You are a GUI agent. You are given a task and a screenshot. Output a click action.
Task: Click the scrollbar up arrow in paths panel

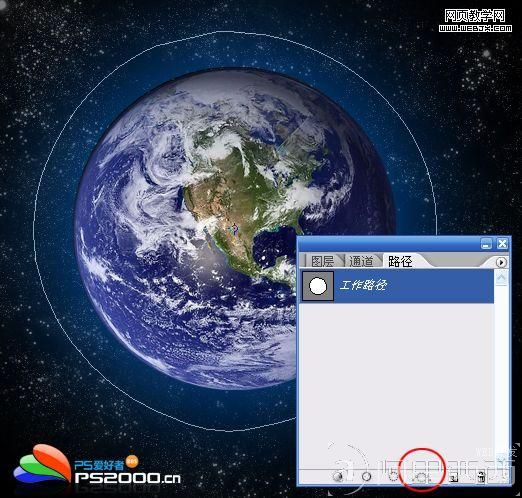pyautogui.click(x=501, y=278)
